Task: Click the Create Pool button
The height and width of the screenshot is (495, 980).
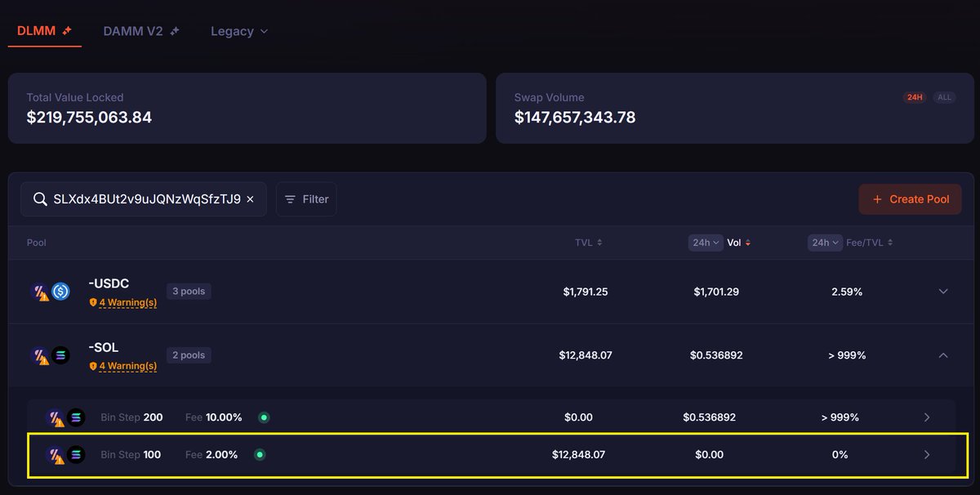Action: coord(910,199)
